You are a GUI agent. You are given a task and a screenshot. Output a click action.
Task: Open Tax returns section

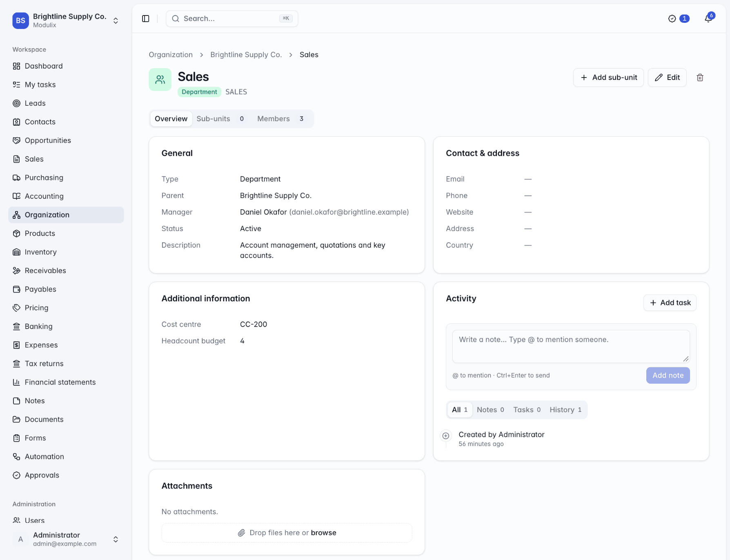click(x=66, y=363)
